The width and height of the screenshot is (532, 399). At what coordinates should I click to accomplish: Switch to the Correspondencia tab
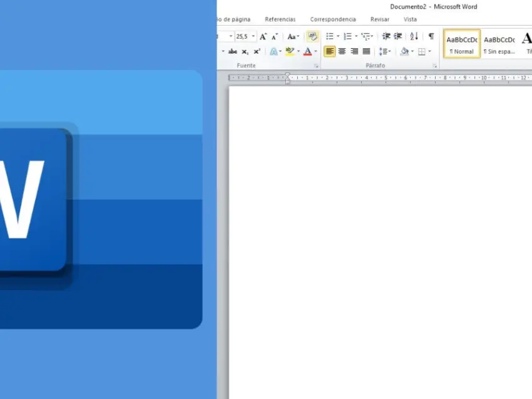(x=333, y=19)
